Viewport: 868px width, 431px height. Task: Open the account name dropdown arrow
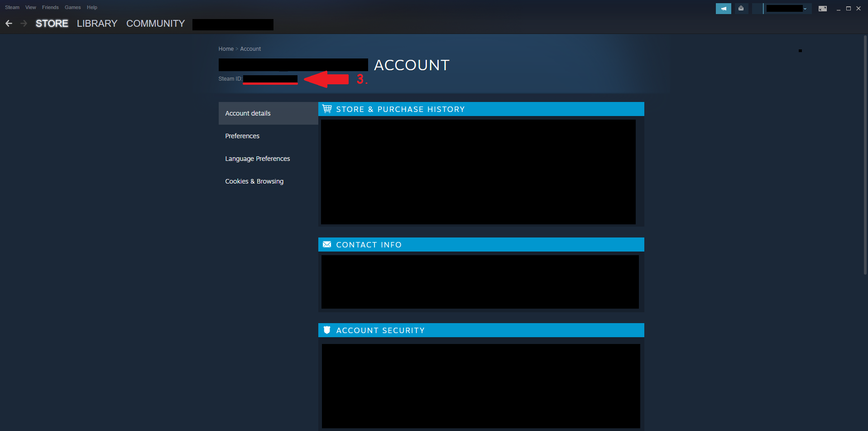805,9
